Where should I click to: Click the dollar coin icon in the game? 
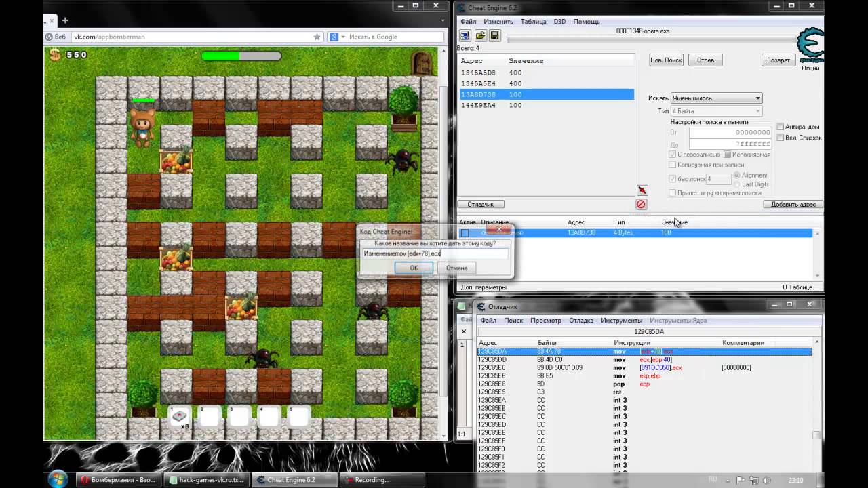[54, 55]
